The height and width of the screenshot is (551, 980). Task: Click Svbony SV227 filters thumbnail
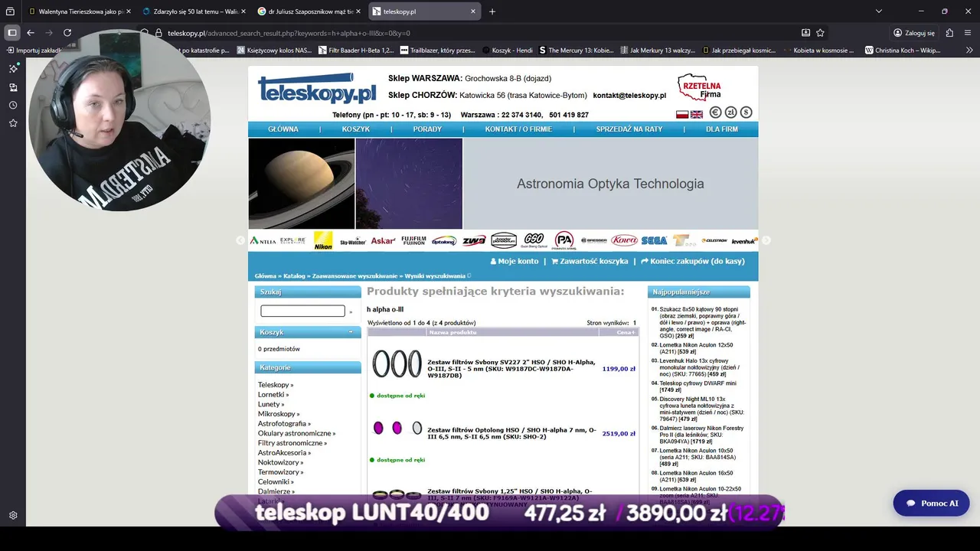[x=397, y=364]
